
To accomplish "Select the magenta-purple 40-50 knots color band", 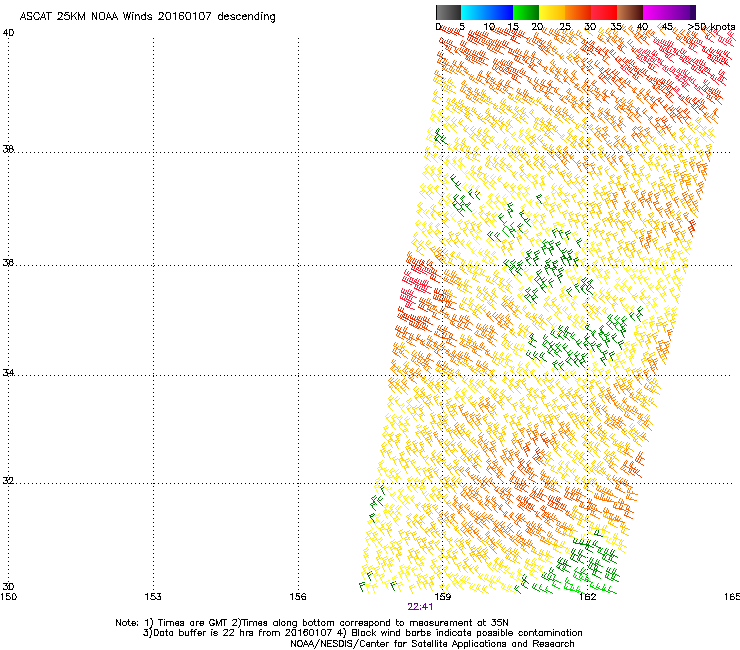I will click(x=669, y=12).
